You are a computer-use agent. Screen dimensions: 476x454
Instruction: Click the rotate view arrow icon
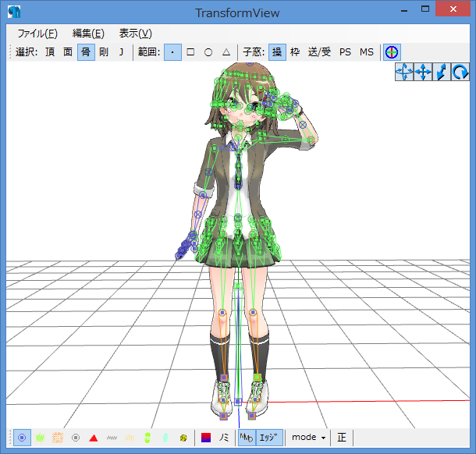pos(460,72)
